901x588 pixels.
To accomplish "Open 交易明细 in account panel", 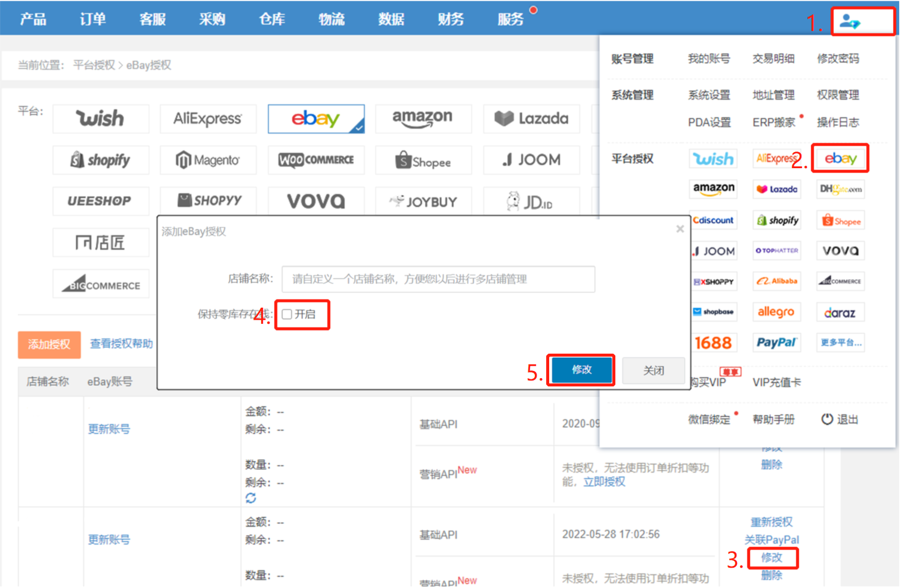I will pyautogui.click(x=773, y=58).
